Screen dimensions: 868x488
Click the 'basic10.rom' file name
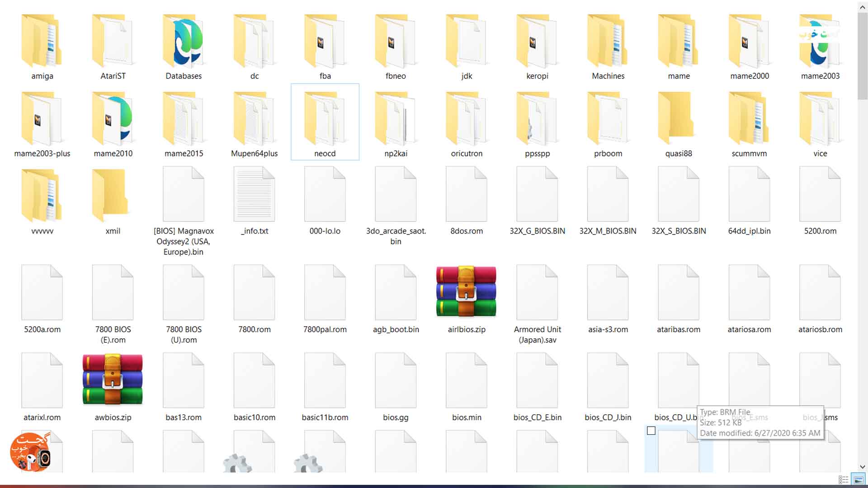[x=255, y=418]
